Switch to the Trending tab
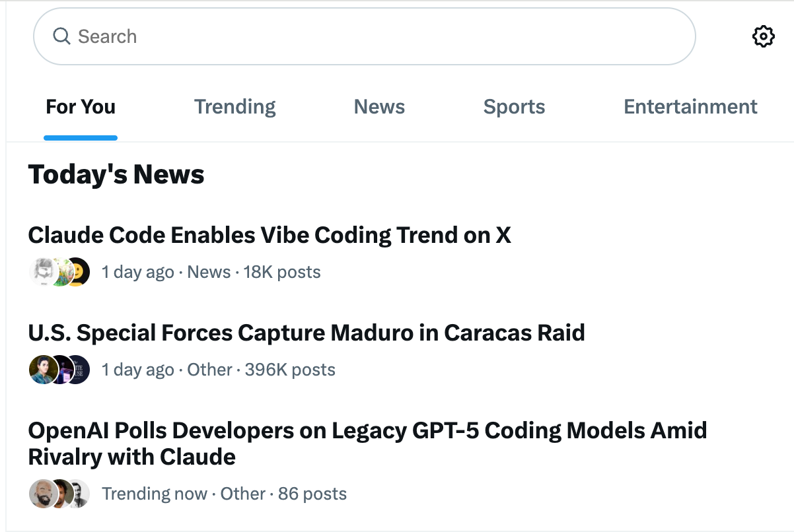 (235, 107)
